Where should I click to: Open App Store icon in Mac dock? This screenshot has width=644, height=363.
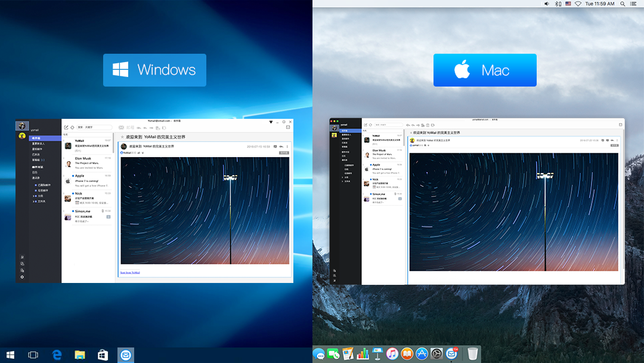click(422, 353)
